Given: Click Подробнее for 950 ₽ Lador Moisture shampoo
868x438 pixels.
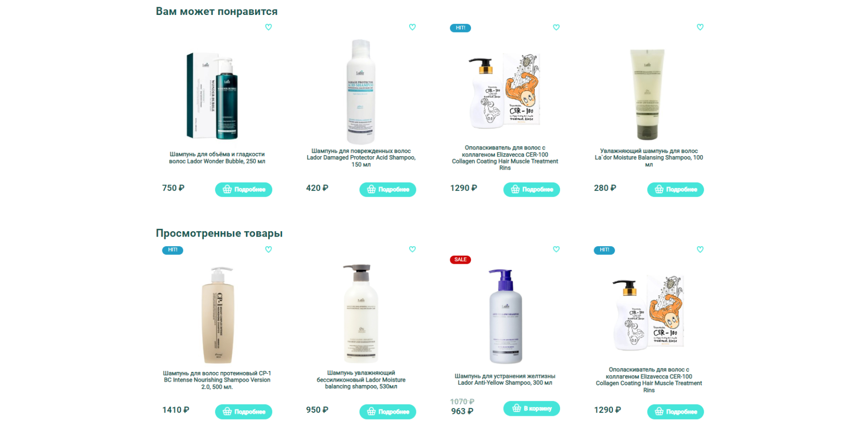Looking at the screenshot, I should [x=388, y=412].
